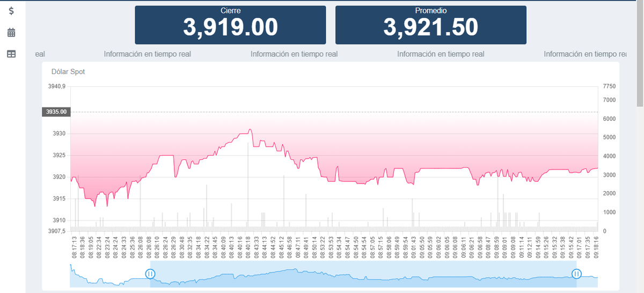This screenshot has height=293, width=644.
Task: Select the left range handle on chart navigator
Action: coord(150,274)
